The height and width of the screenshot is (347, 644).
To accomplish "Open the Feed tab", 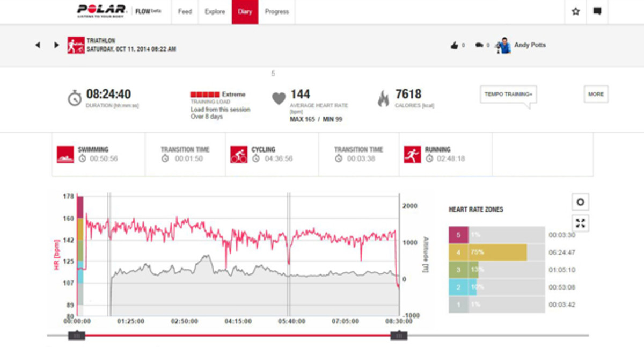I will [185, 12].
